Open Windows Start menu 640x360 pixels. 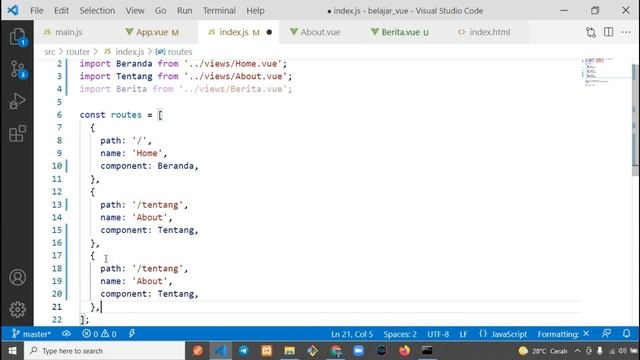12,351
